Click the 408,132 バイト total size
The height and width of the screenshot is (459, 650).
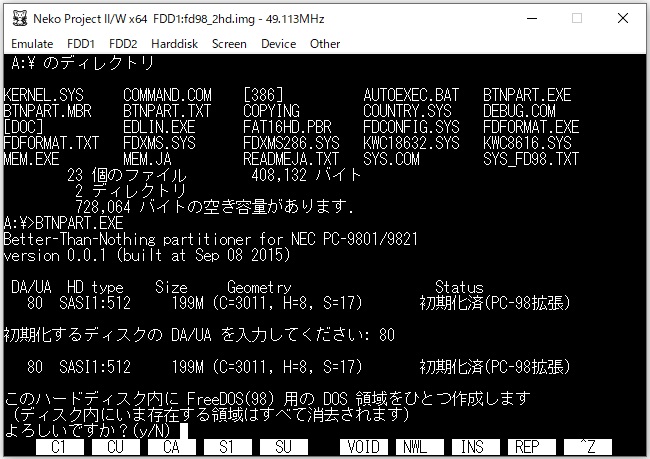click(x=306, y=175)
